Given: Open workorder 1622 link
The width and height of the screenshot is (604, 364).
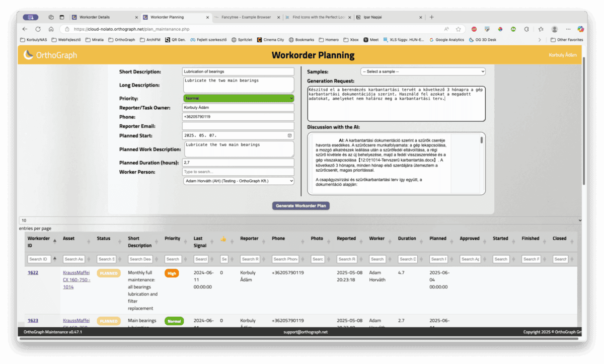Looking at the screenshot, I should [33, 273].
